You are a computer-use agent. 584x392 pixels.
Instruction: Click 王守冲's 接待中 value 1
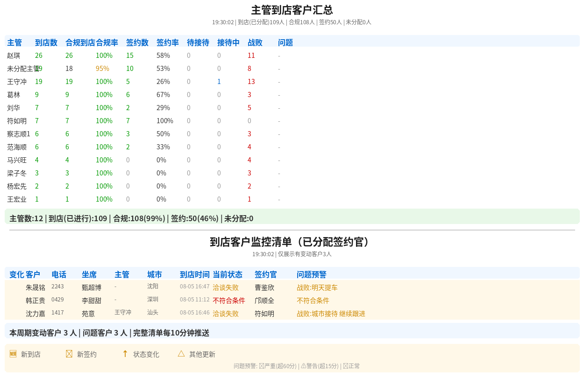[x=219, y=82]
